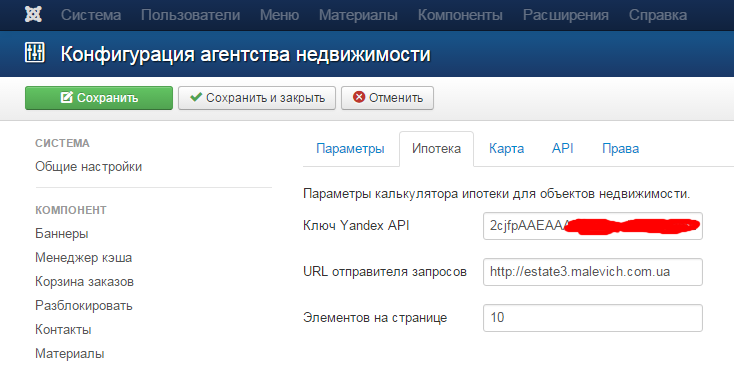Click the Отменить button
Image resolution: width=734 pixels, height=369 pixels.
(x=387, y=98)
